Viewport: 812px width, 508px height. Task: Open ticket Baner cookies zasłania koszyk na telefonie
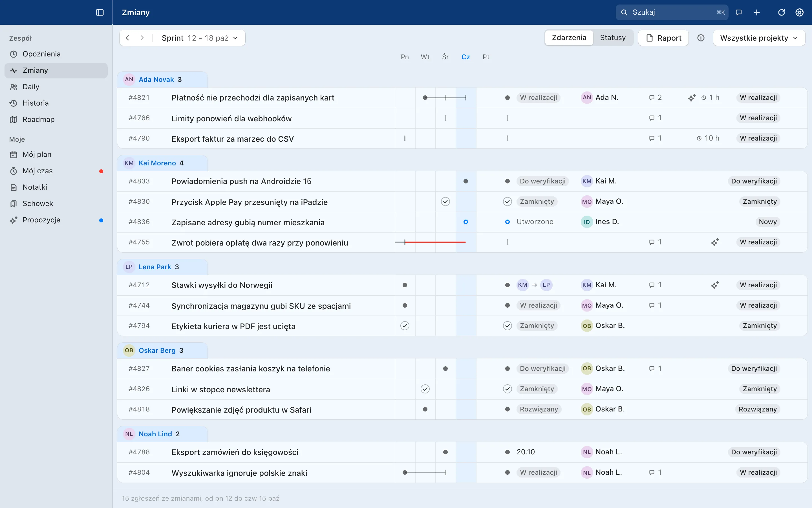pos(251,369)
